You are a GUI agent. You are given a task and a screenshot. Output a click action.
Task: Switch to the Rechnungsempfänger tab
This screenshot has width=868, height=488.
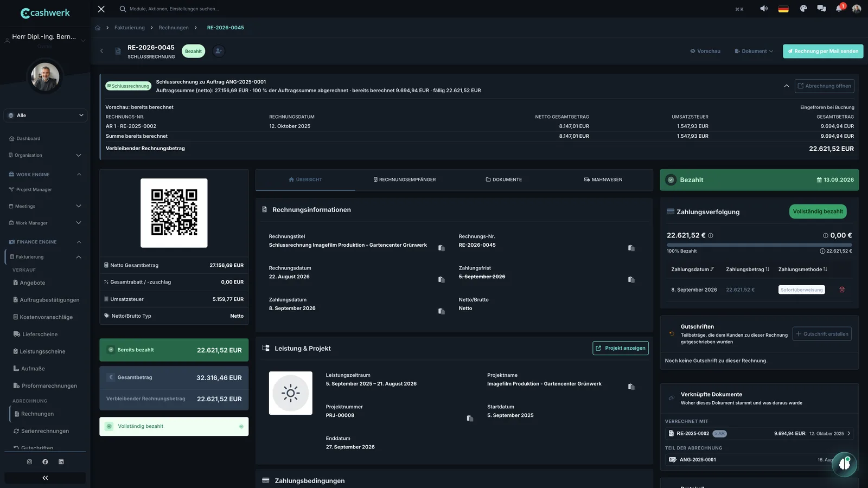coord(405,179)
